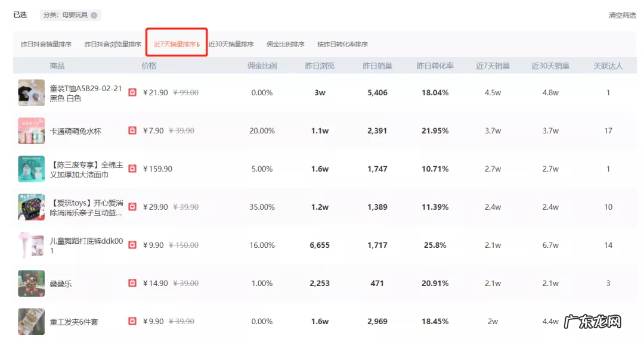The image size is (644, 339).
Task: Click 清空筛选 to clear all filters
Action: pyautogui.click(x=622, y=15)
